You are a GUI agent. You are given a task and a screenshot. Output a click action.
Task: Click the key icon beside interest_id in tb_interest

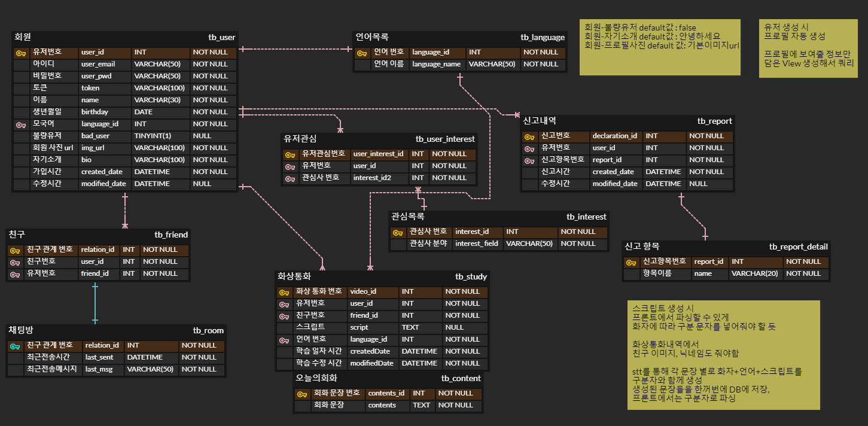pyautogui.click(x=398, y=232)
